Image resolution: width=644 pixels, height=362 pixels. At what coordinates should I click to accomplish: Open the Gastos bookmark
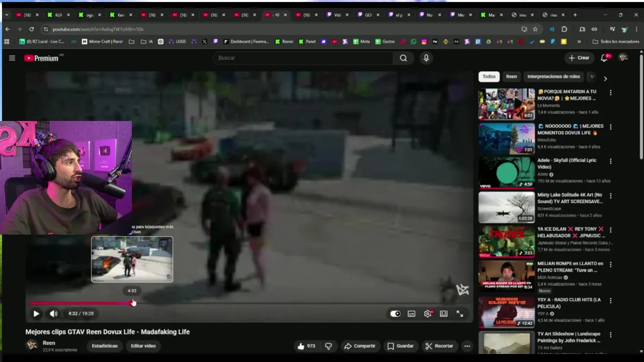pyautogui.click(x=385, y=42)
